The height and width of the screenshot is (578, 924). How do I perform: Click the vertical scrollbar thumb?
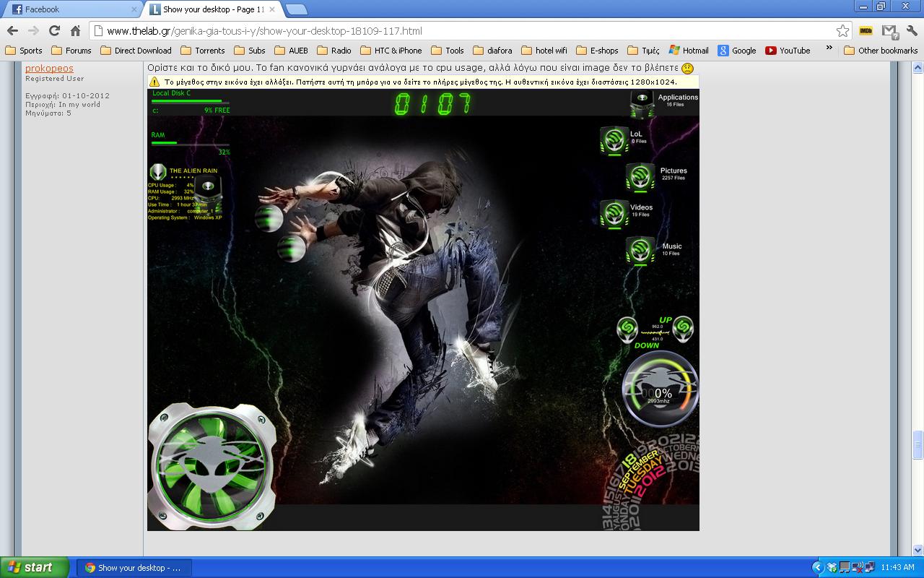pyautogui.click(x=918, y=445)
